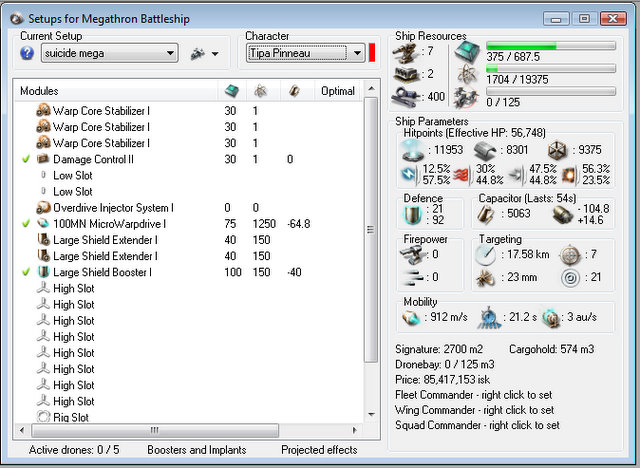Click the Modules column header

click(116, 91)
